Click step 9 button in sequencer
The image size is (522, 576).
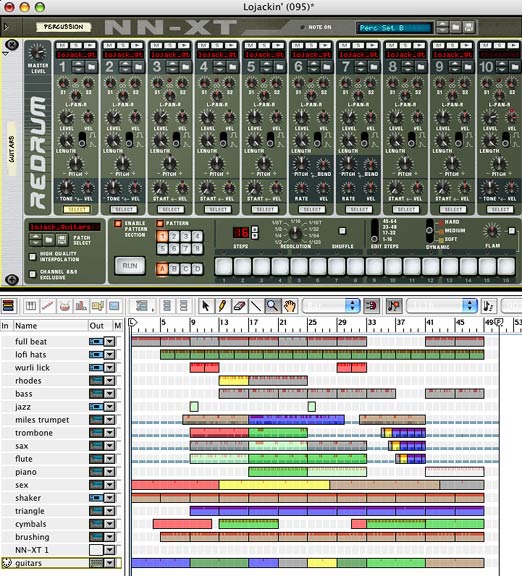(374, 267)
